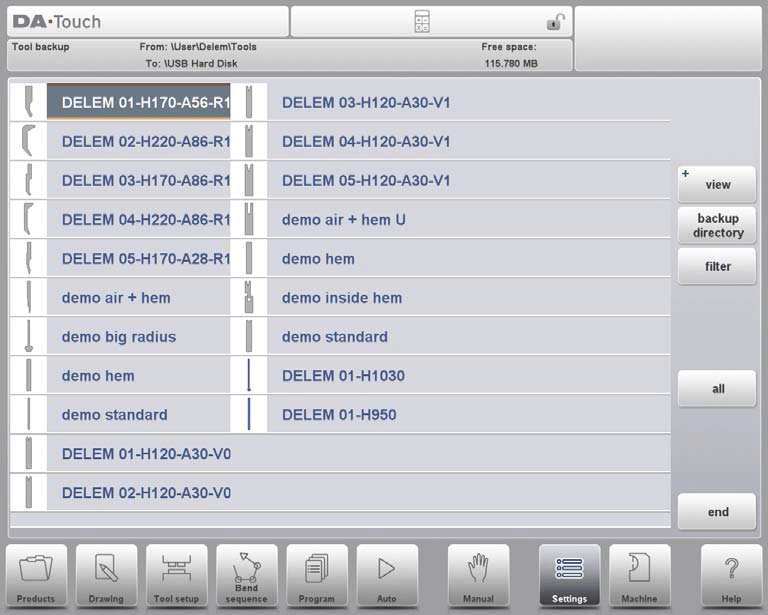Open the calculator icon in top bar
The height and width of the screenshot is (615, 768).
click(422, 22)
